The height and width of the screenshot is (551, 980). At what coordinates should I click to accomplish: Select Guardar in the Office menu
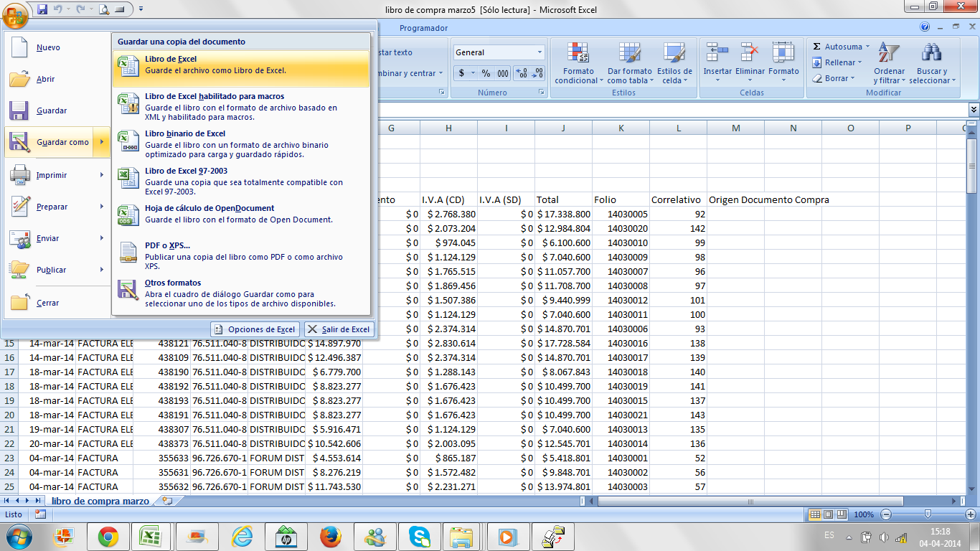coord(57,110)
